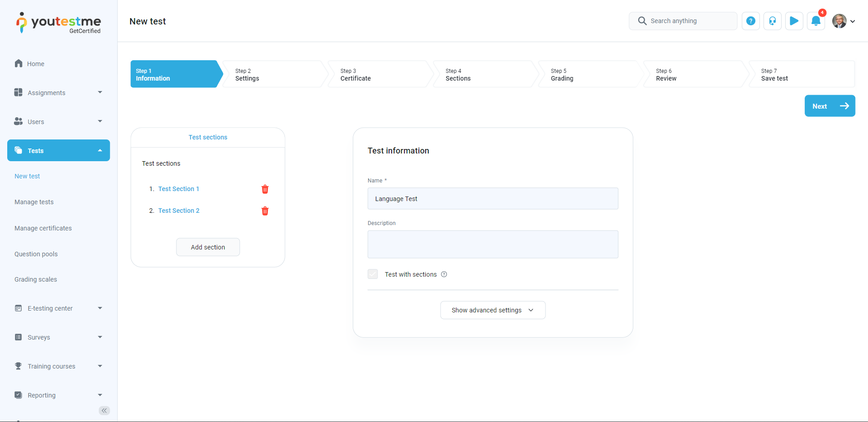
Task: Open the notifications bell
Action: (x=816, y=21)
